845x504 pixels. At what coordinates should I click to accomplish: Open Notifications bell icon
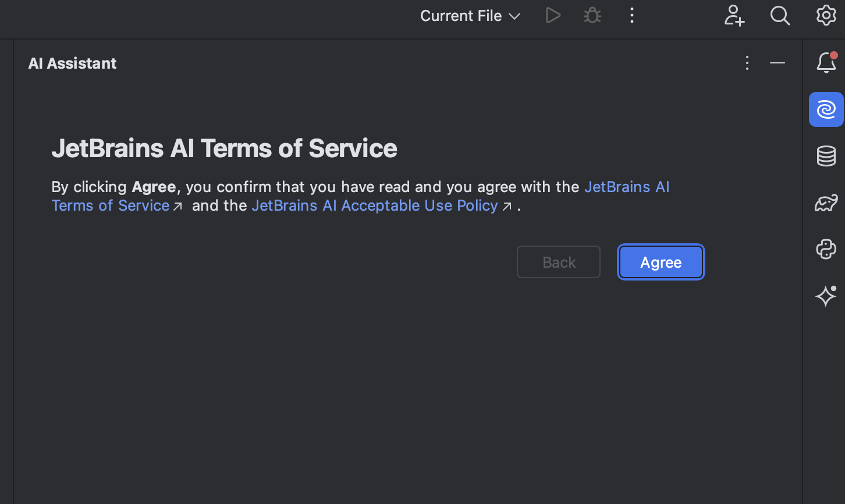tap(826, 62)
